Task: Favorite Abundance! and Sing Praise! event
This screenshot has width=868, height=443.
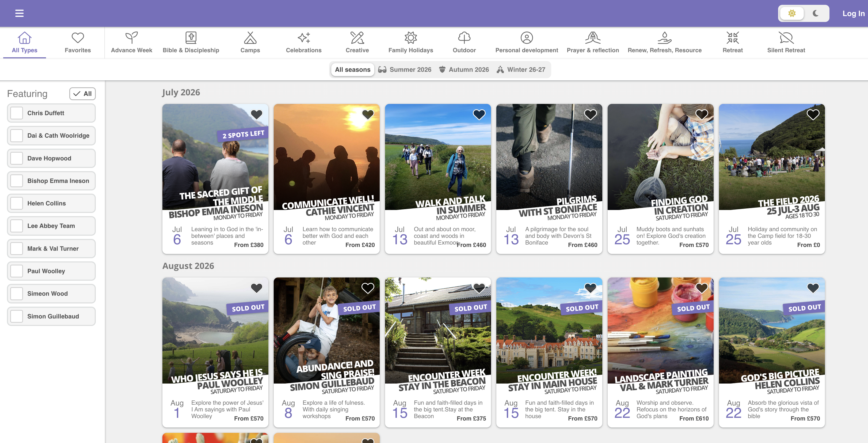Action: pos(368,288)
